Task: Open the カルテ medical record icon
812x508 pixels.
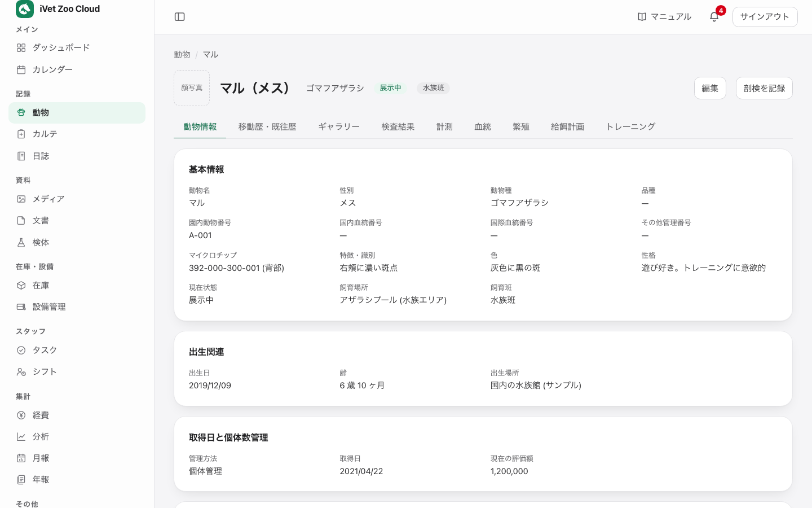Action: 21,134
